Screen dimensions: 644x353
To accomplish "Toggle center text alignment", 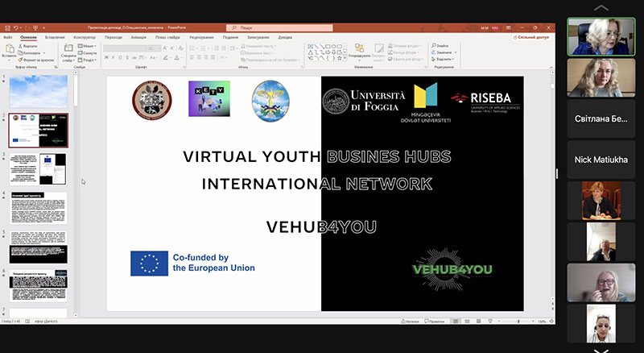I will [199, 57].
